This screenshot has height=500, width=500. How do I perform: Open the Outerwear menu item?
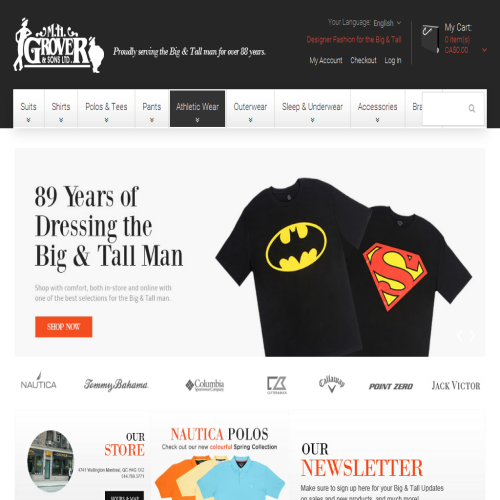click(x=250, y=108)
